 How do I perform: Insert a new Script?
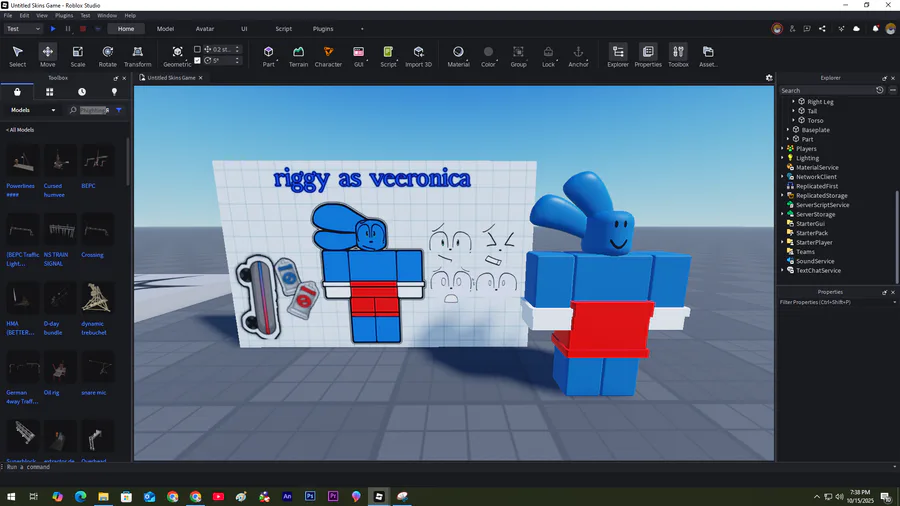click(x=388, y=56)
